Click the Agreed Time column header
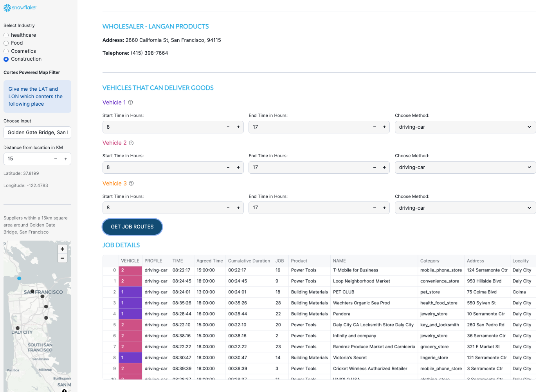The width and height of the screenshot is (544, 392). 209,261
